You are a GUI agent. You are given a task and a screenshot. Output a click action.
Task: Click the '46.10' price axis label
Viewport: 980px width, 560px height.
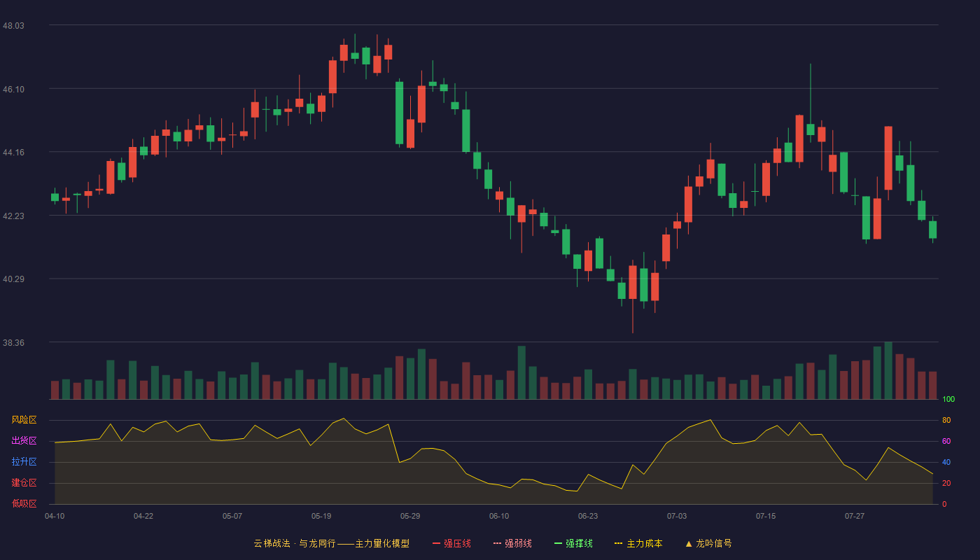tap(13, 89)
